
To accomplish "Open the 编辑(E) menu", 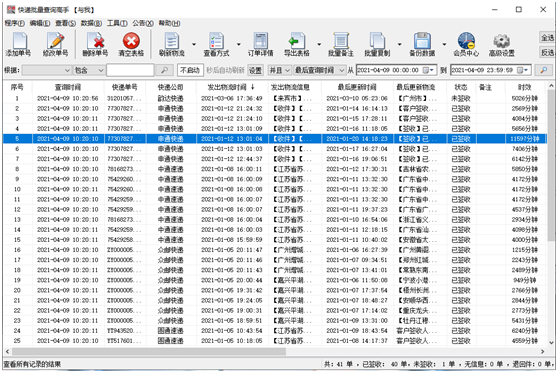I will coord(40,23).
